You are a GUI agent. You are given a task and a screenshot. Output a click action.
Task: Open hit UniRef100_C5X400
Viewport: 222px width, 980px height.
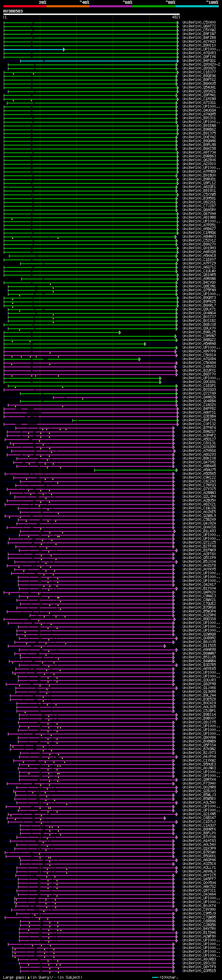199,23
